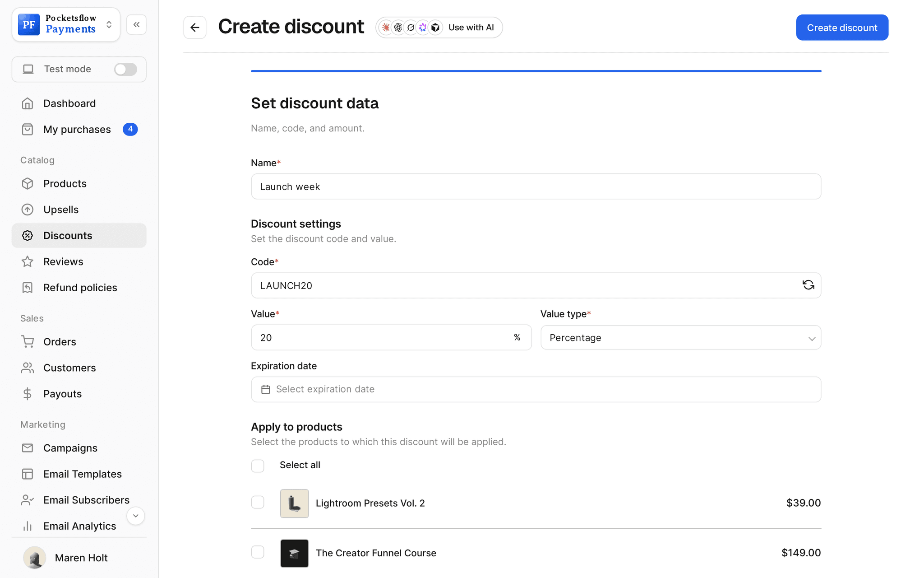Viewport: 924px width, 578px height.
Task: Click the My purchases badge showing 4
Action: click(x=130, y=130)
